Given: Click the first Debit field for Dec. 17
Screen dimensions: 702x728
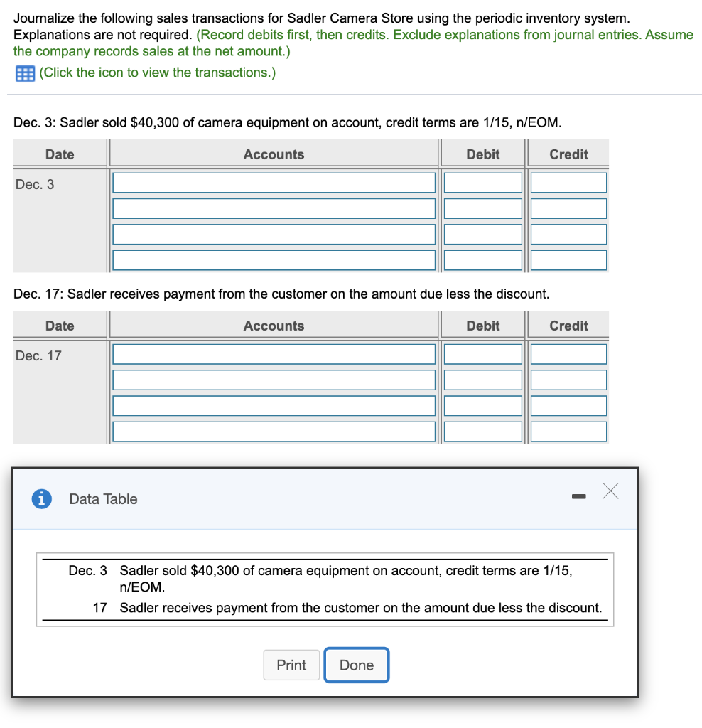Looking at the screenshot, I should click(482, 353).
